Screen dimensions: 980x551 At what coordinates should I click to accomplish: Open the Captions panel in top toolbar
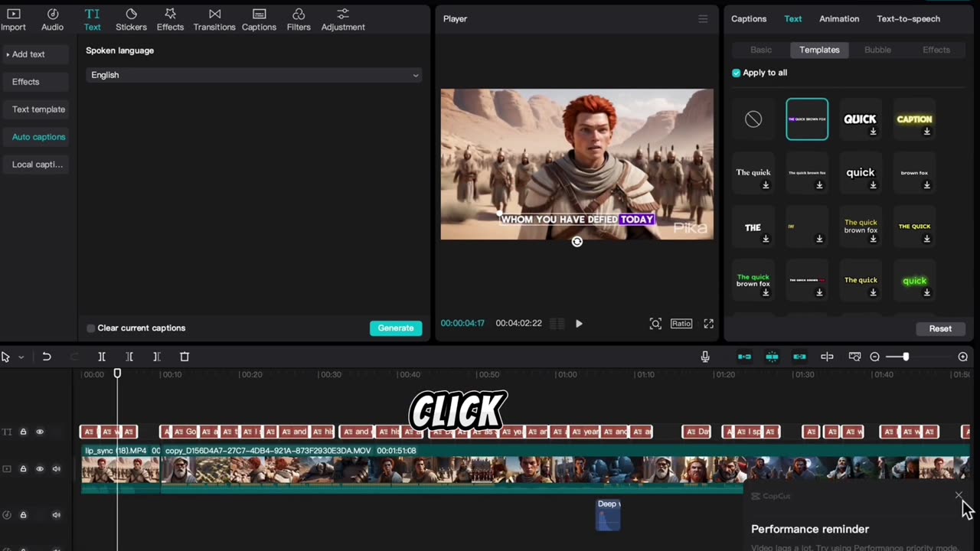click(x=259, y=19)
